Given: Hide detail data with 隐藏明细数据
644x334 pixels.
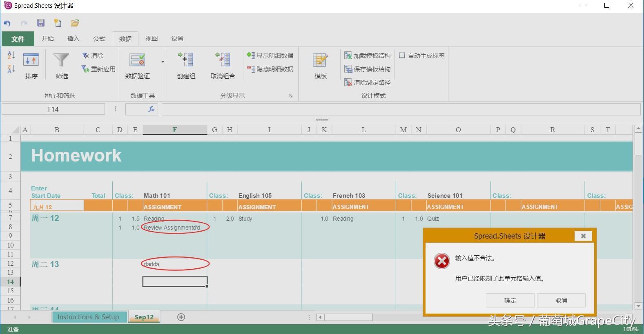Looking at the screenshot, I should [x=270, y=69].
